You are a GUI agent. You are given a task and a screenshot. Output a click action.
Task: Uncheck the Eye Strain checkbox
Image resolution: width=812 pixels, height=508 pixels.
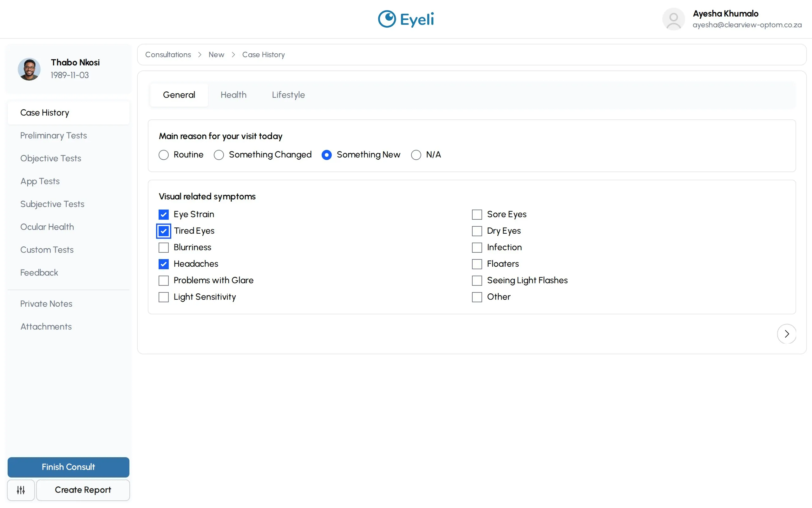click(163, 214)
